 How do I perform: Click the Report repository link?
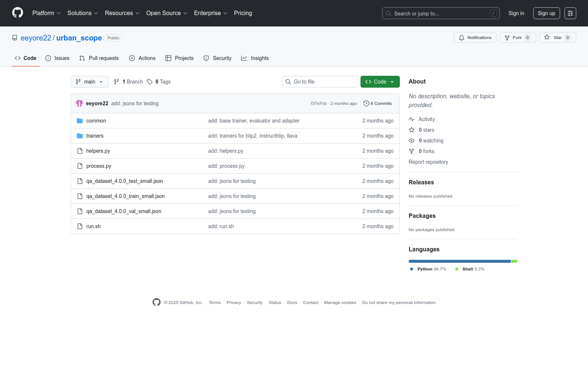tap(428, 162)
